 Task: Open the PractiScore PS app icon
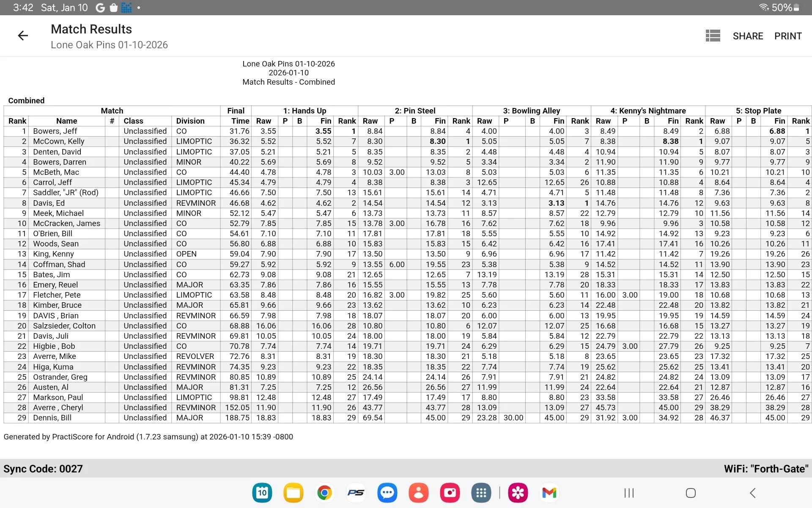pyautogui.click(x=356, y=493)
